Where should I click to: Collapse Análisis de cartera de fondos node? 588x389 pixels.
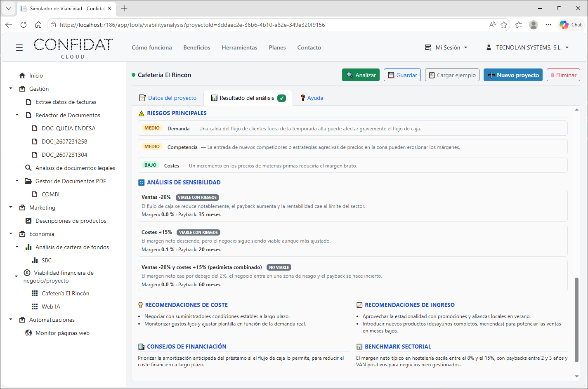[17, 247]
